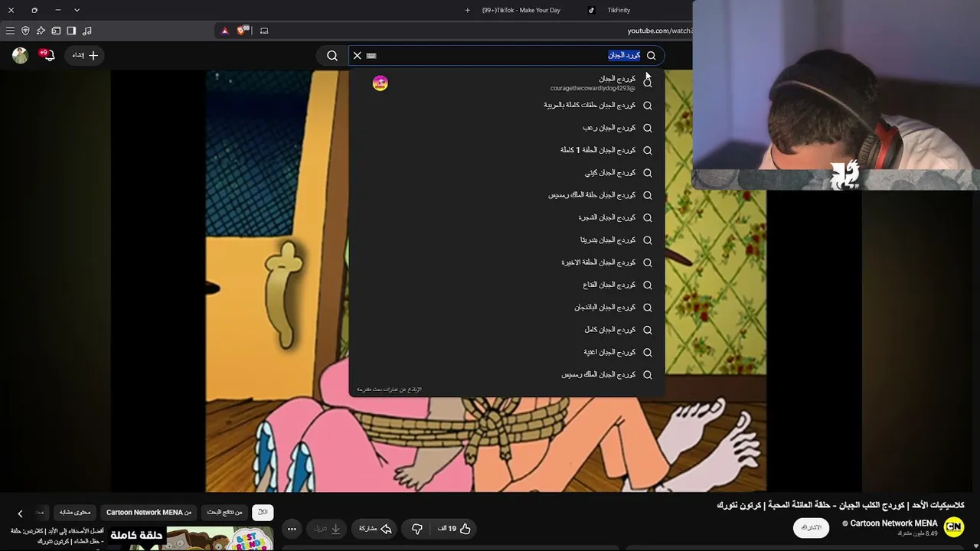Image resolution: width=980 pixels, height=551 pixels.
Task: Click the search icon beside 'كوردج الجبان رعب'
Action: coord(648,128)
